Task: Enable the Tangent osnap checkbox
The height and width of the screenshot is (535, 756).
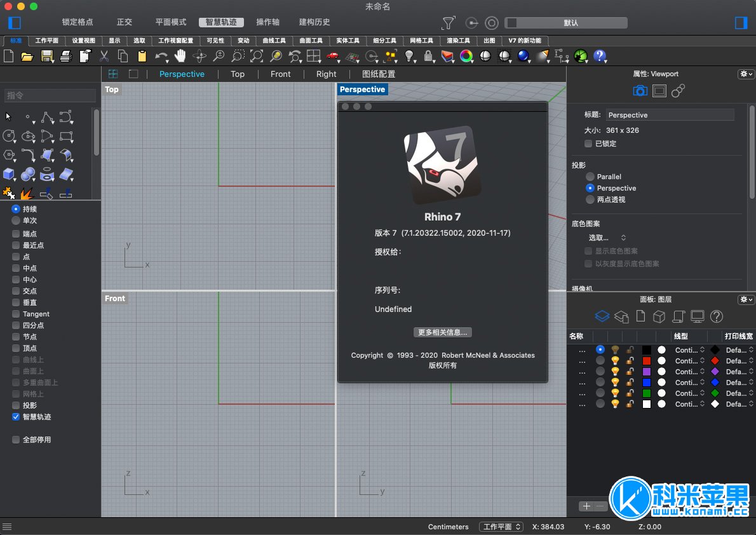Action: (16, 314)
